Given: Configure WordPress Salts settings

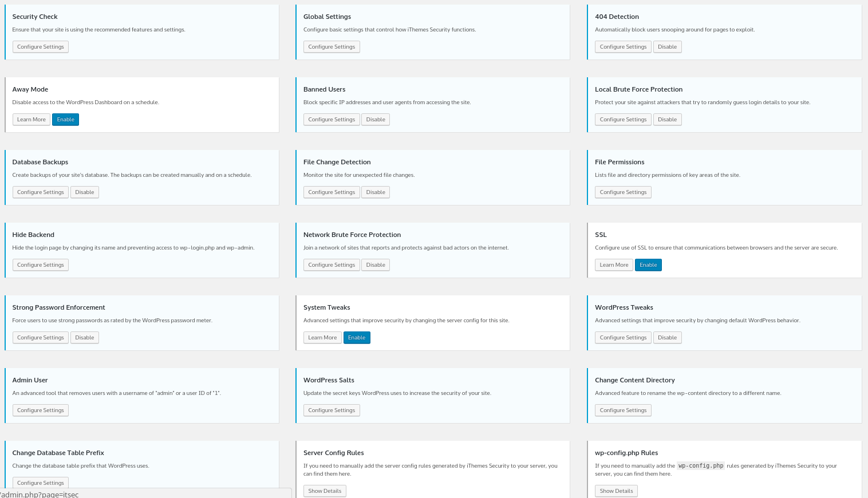Looking at the screenshot, I should [x=332, y=410].
